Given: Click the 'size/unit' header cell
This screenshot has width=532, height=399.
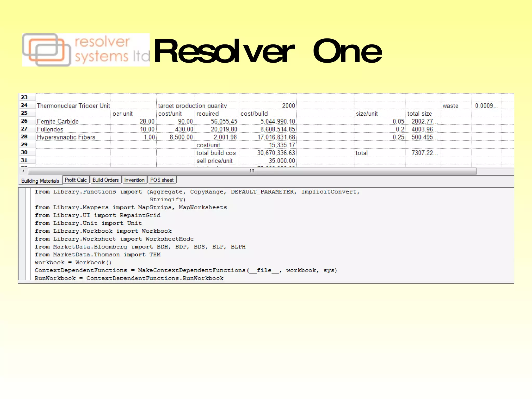Looking at the screenshot, I should pyautogui.click(x=380, y=113).
